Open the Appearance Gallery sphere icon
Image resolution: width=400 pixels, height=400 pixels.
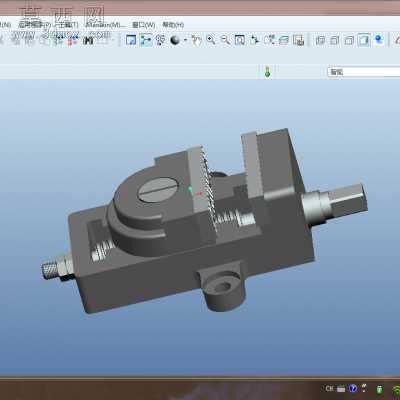pos(175,40)
